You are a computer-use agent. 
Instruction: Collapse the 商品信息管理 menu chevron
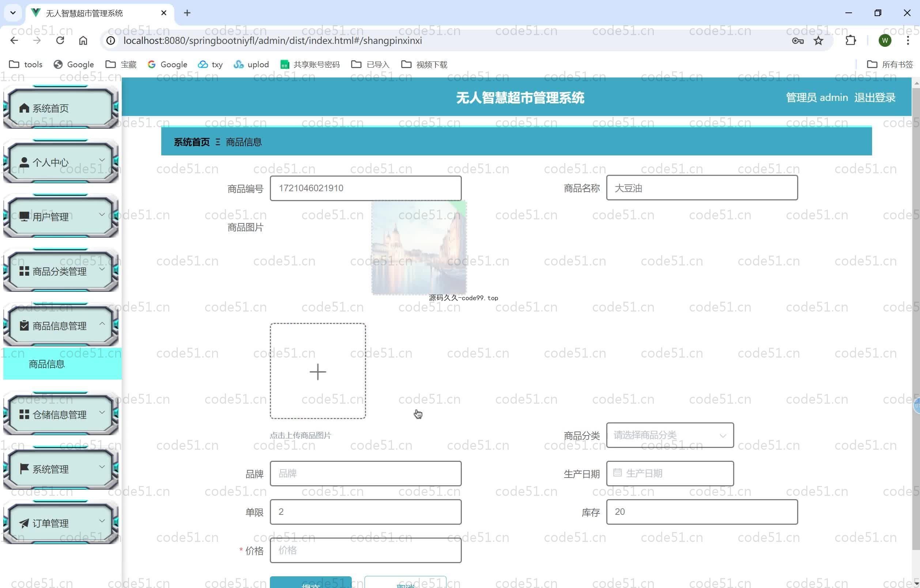click(102, 323)
